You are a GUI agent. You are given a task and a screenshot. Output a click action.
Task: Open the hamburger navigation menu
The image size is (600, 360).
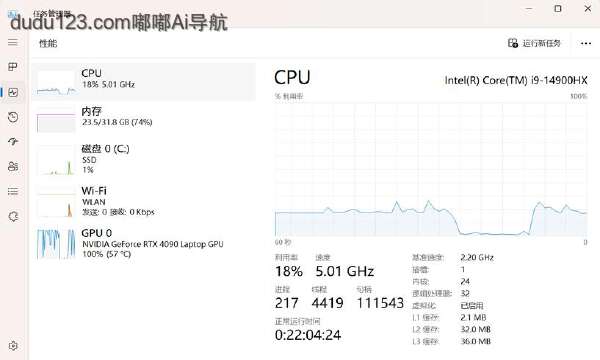pyautogui.click(x=13, y=42)
